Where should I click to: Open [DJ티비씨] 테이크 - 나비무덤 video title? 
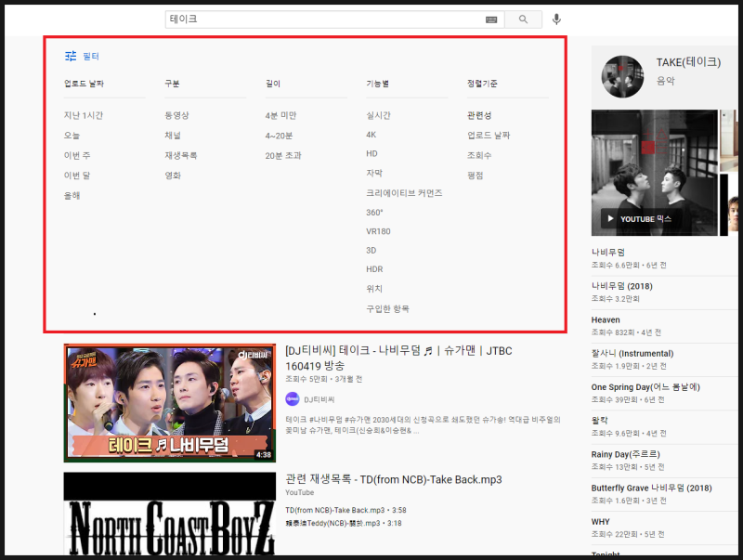[x=398, y=358]
